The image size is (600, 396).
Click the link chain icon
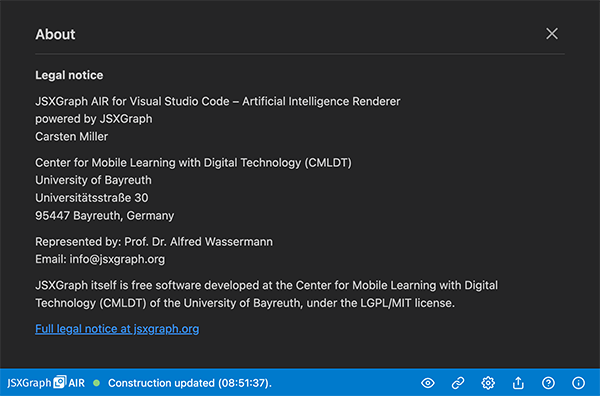(x=458, y=383)
